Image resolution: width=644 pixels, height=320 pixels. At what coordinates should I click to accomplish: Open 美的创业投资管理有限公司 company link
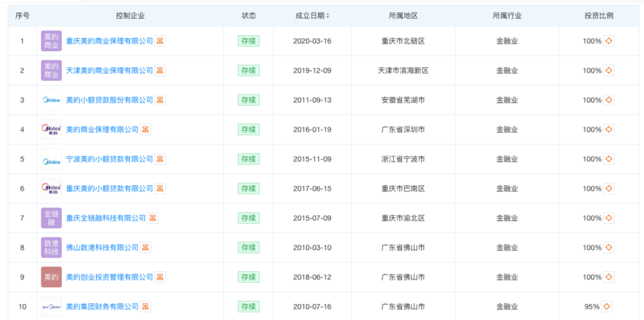tap(109, 277)
